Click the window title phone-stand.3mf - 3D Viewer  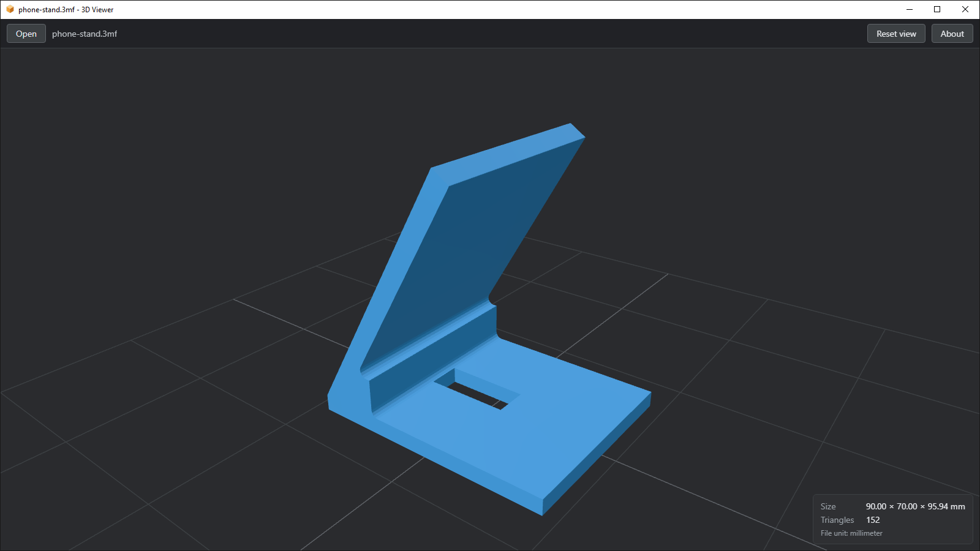coord(66,10)
